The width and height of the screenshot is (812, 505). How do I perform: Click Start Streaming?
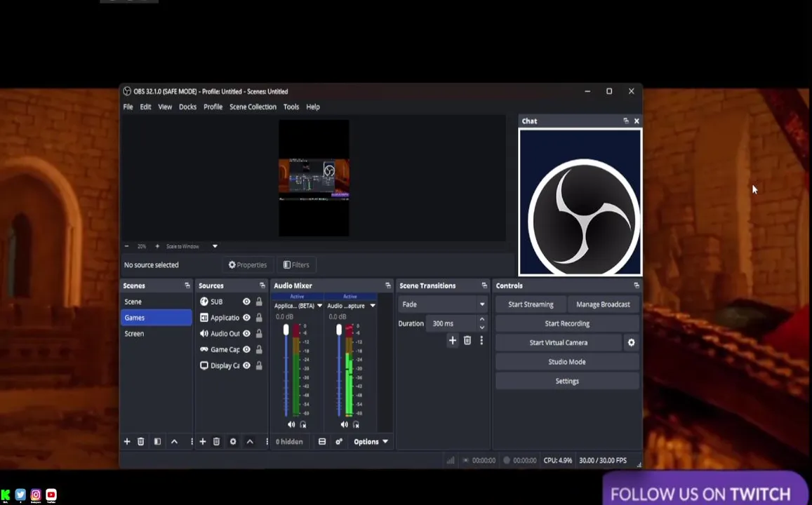point(531,304)
